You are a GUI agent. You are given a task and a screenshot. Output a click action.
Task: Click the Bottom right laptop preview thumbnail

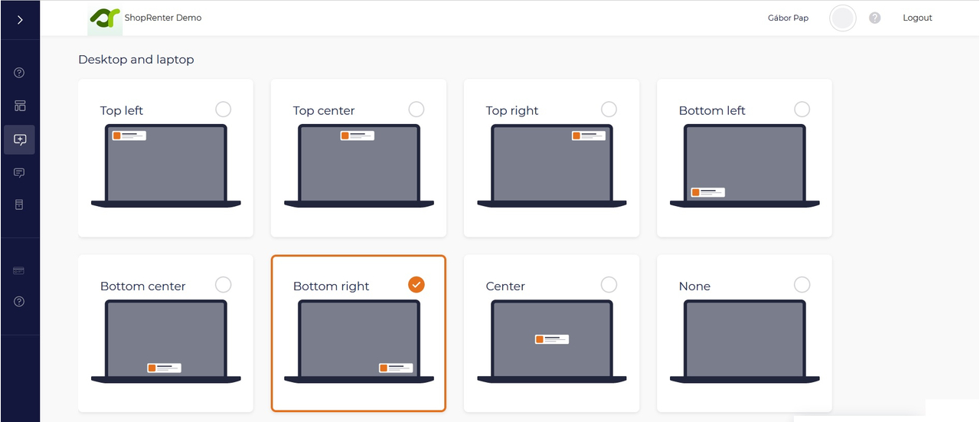pyautogui.click(x=358, y=341)
